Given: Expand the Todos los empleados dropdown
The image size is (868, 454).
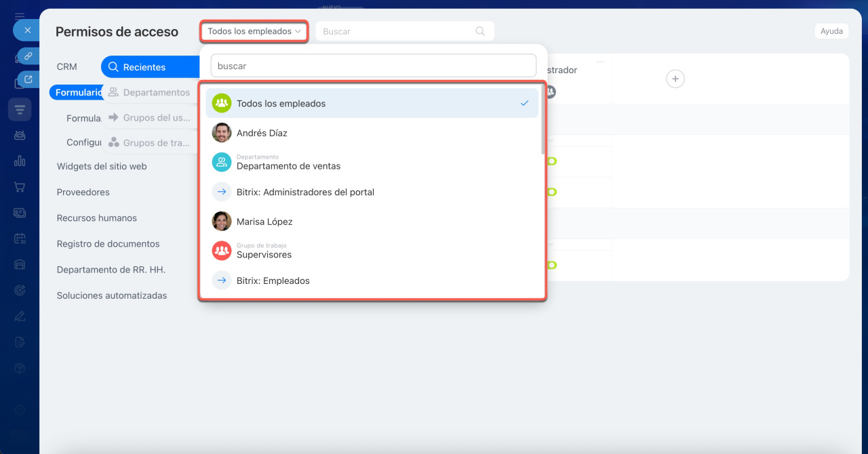Looking at the screenshot, I should [x=254, y=31].
